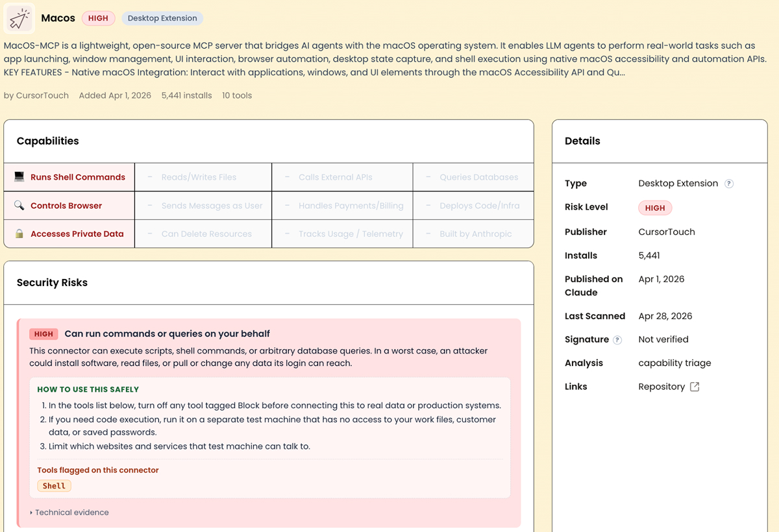Click the 10 tools text

pos(237,95)
